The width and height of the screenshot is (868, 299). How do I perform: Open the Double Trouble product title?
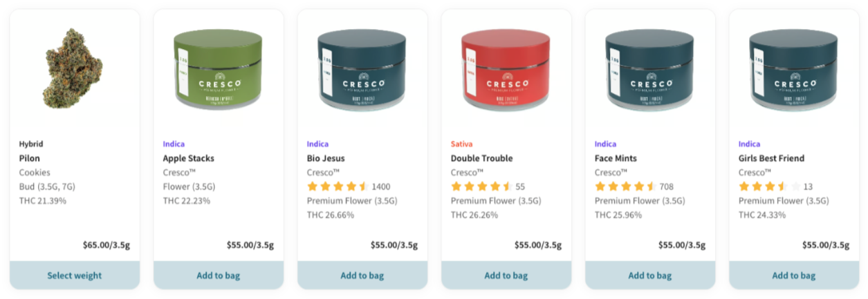point(482,158)
